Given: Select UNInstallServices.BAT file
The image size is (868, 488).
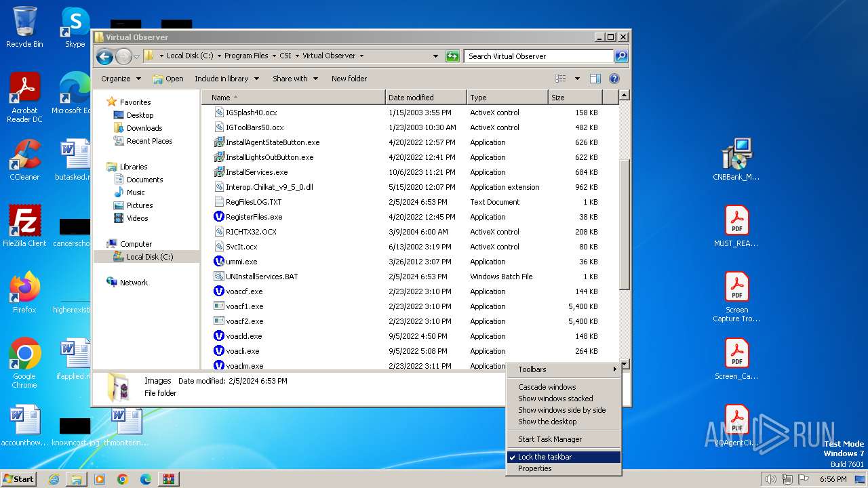Looking at the screenshot, I should pos(262,277).
